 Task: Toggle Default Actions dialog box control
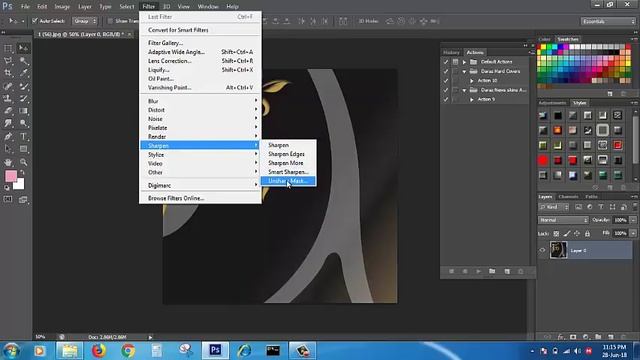tap(455, 62)
